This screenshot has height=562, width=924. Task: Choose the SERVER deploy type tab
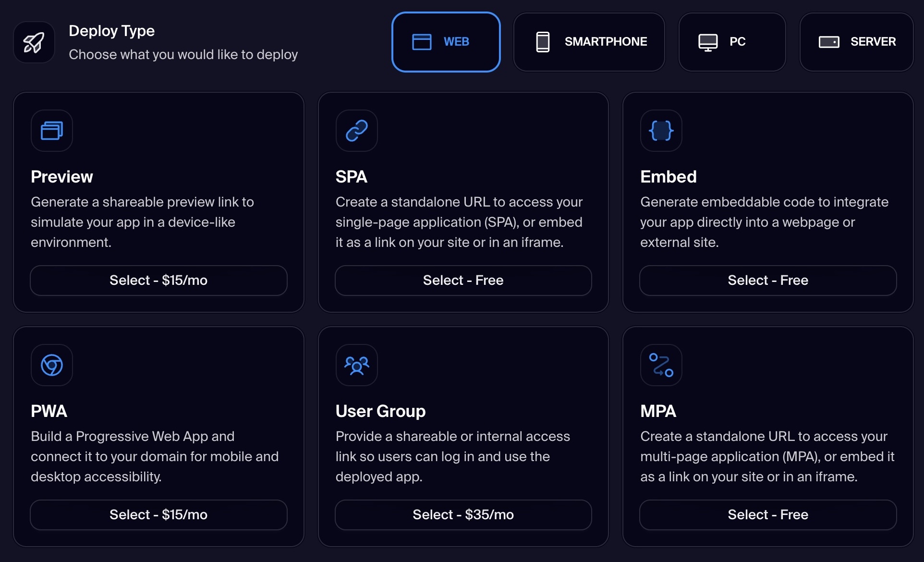pyautogui.click(x=856, y=42)
